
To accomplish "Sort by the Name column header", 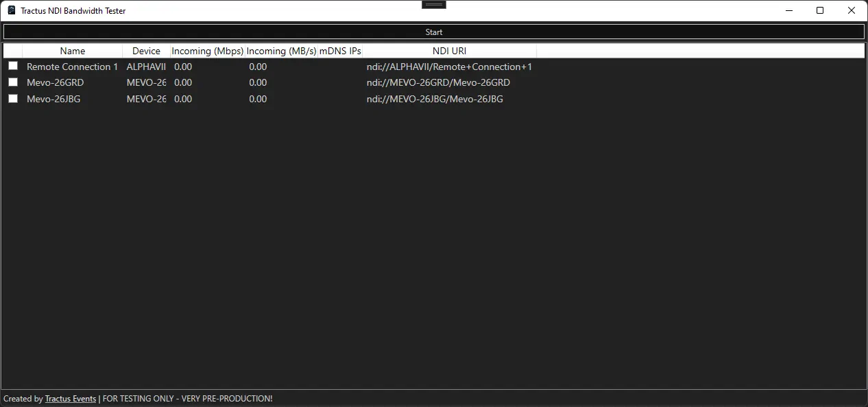I will [x=73, y=51].
